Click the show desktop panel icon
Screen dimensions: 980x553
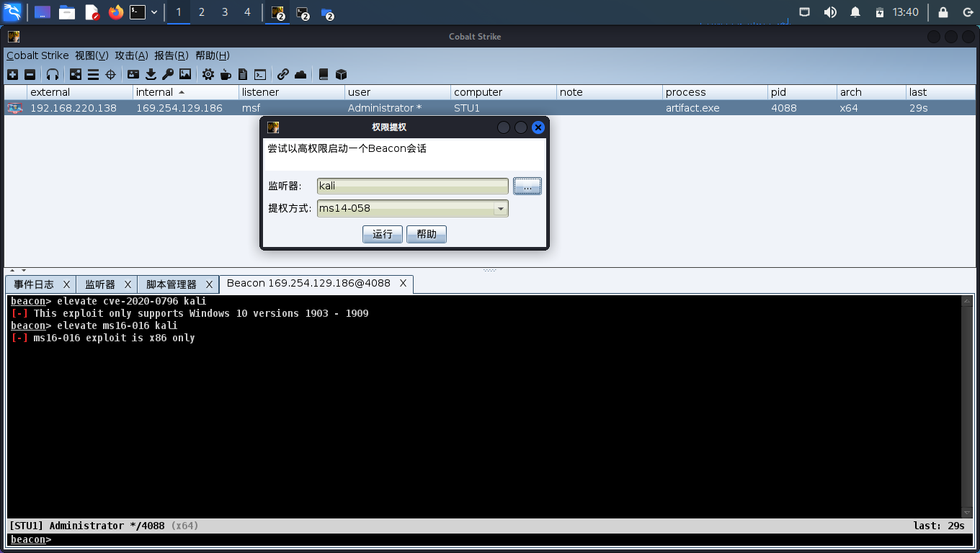pyautogui.click(x=43, y=12)
